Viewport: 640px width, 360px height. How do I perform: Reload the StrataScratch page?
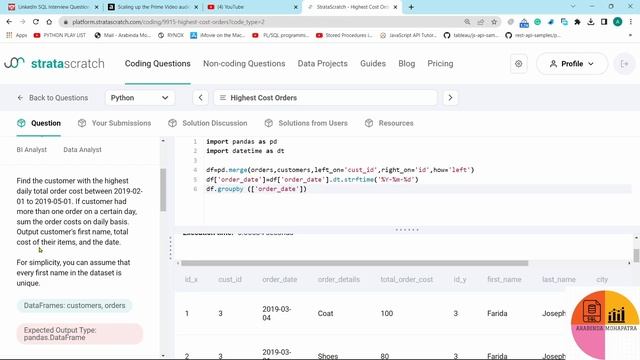[x=36, y=22]
